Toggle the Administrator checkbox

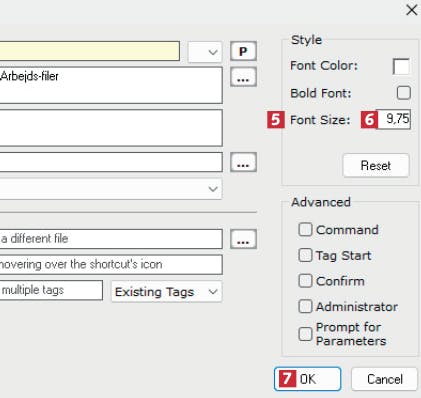(x=305, y=306)
